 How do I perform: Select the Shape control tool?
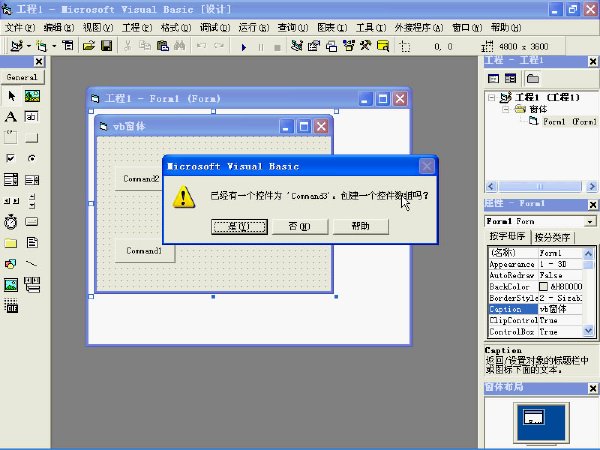[11, 264]
